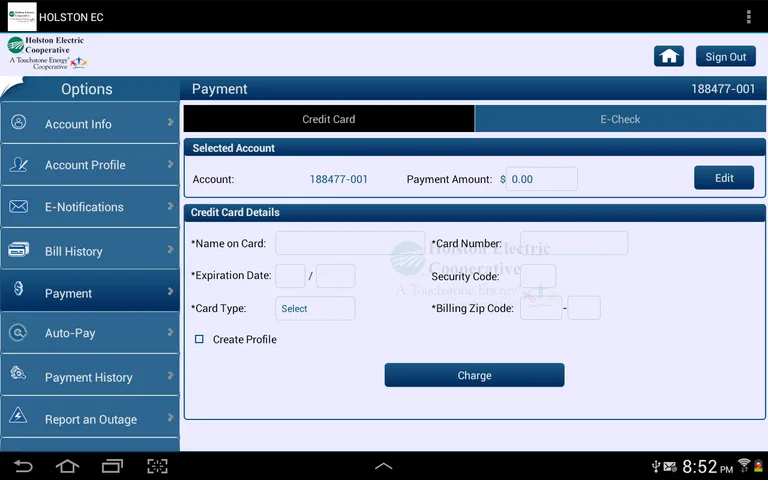Click the Holston Electric Cooperative logo
The image size is (768, 480).
[47, 53]
